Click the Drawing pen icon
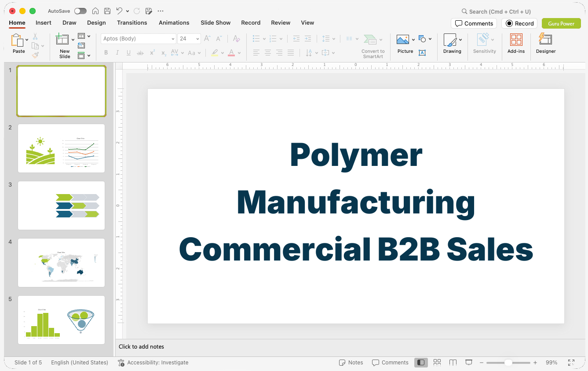 [x=450, y=40]
